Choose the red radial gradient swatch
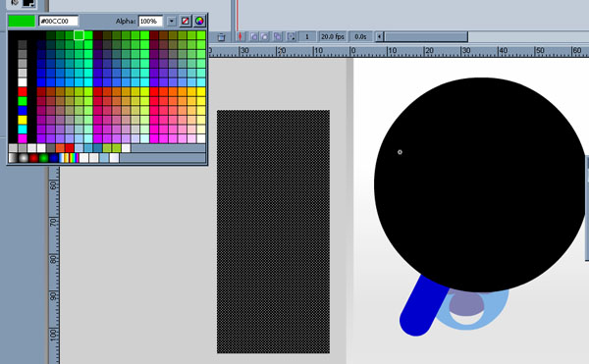Viewport: 589px width, 364px height. pyautogui.click(x=33, y=158)
